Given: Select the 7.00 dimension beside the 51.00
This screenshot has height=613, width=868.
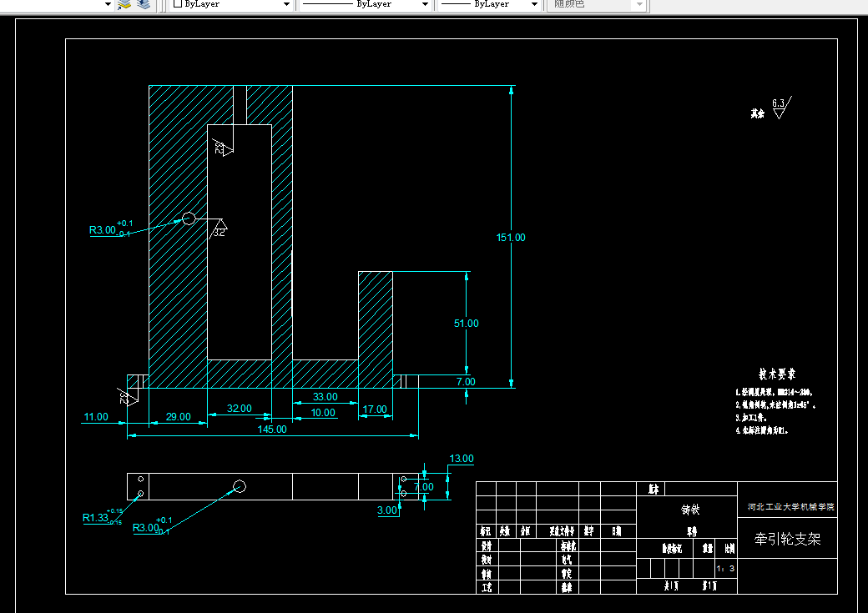Looking at the screenshot, I should tap(466, 382).
